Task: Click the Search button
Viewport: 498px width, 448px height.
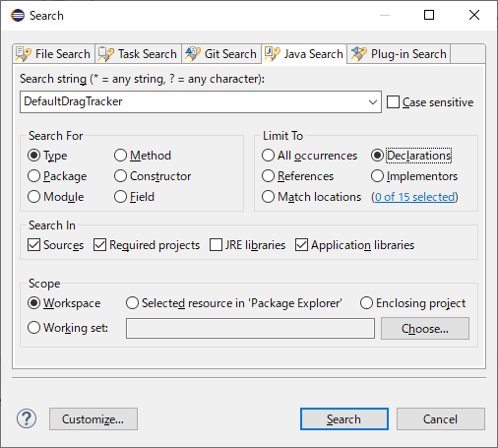Action: click(344, 419)
